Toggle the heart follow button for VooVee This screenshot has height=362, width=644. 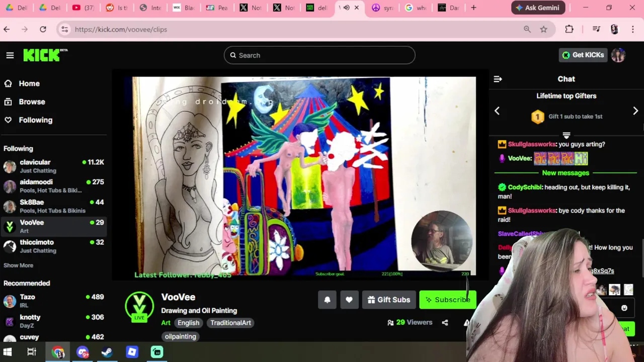click(349, 300)
